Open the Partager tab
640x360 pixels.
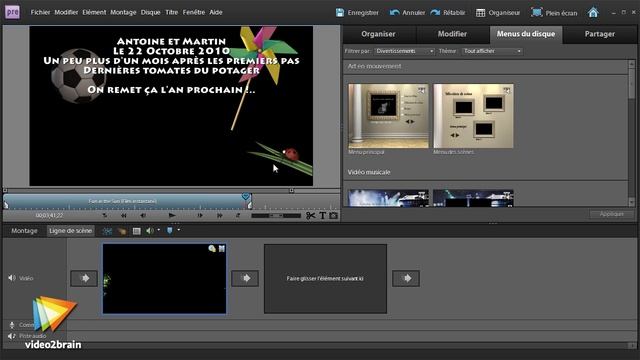coord(600,34)
